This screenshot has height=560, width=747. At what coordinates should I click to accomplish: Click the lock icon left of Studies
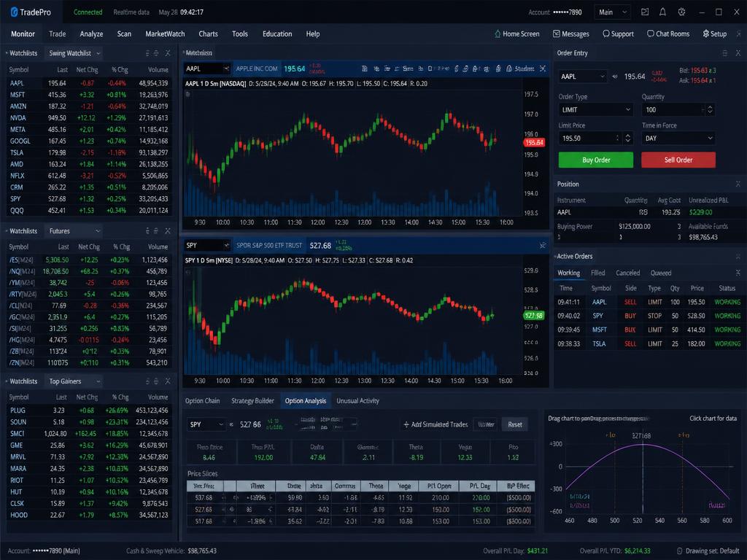[x=508, y=69]
